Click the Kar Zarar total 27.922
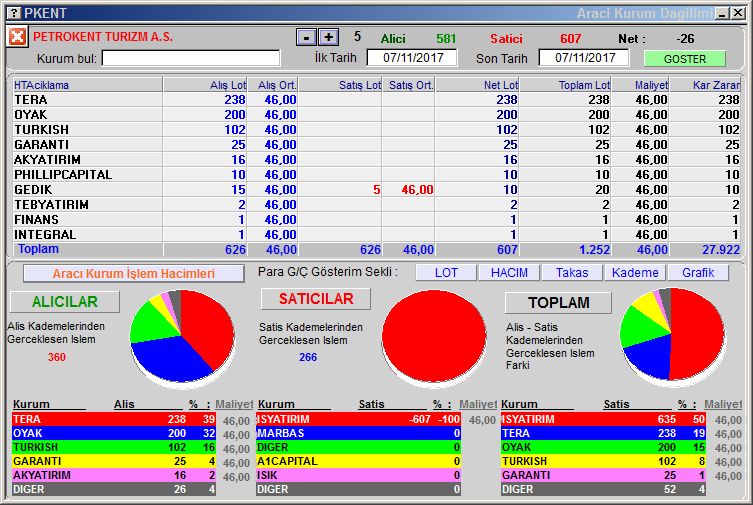This screenshot has height=505, width=753. (x=721, y=250)
